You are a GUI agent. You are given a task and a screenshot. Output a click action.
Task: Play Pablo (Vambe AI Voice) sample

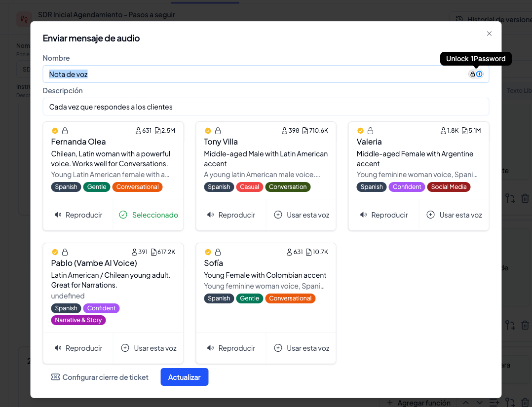78,348
